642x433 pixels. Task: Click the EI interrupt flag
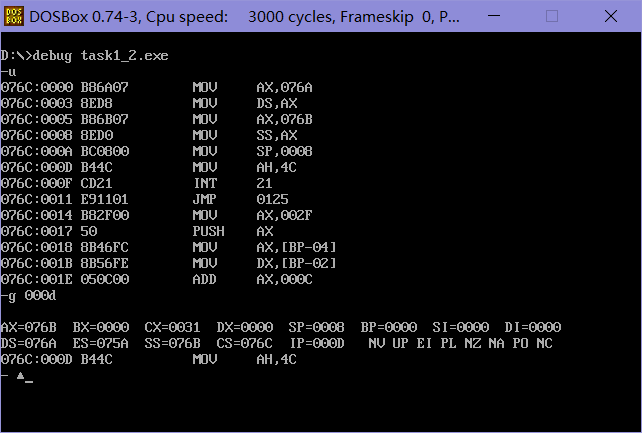[424, 343]
